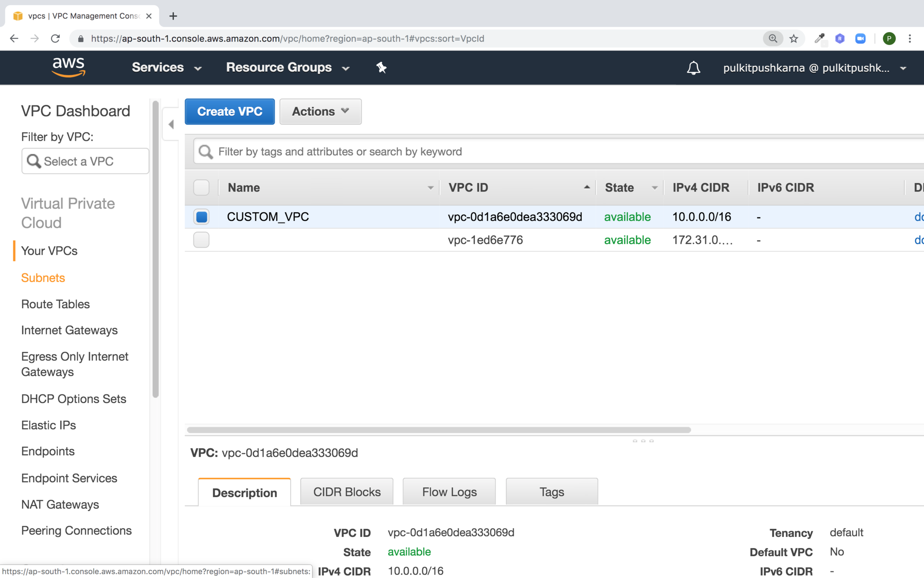Click the Create VPC button
This screenshot has height=578, width=924.
click(230, 112)
